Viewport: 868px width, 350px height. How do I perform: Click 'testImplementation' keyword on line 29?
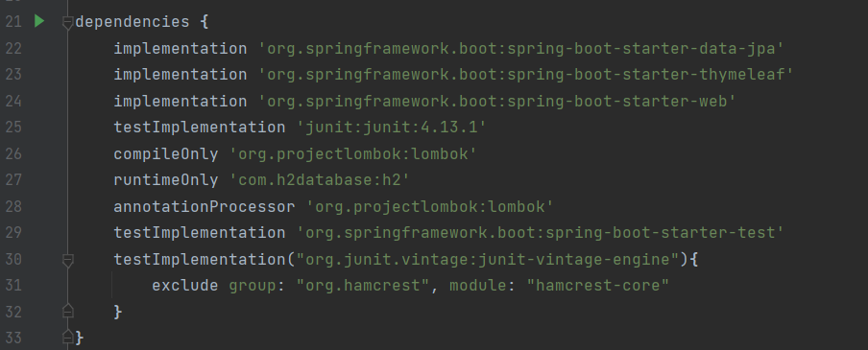click(x=200, y=233)
